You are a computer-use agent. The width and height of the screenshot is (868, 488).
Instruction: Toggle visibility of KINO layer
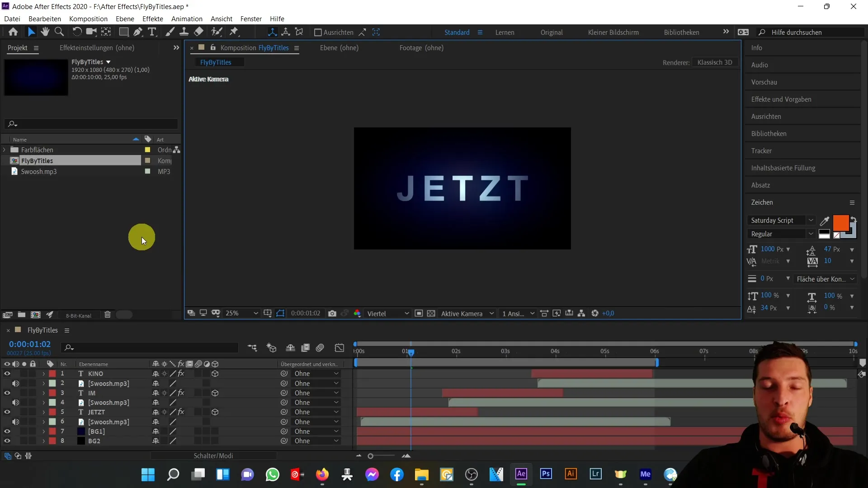pos(7,374)
